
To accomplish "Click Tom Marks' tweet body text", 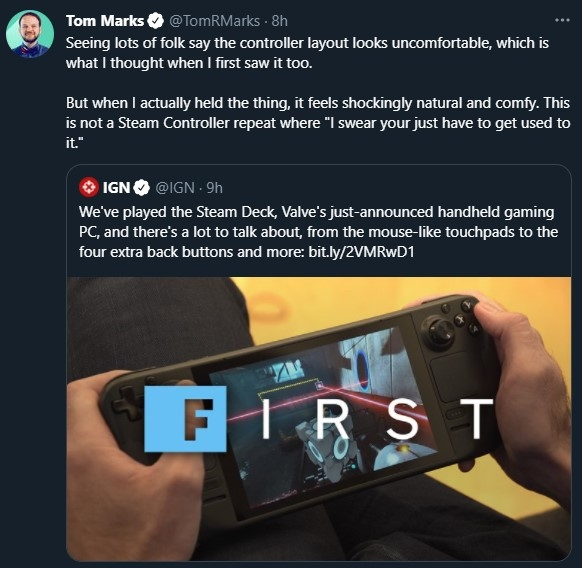I will click(x=318, y=93).
